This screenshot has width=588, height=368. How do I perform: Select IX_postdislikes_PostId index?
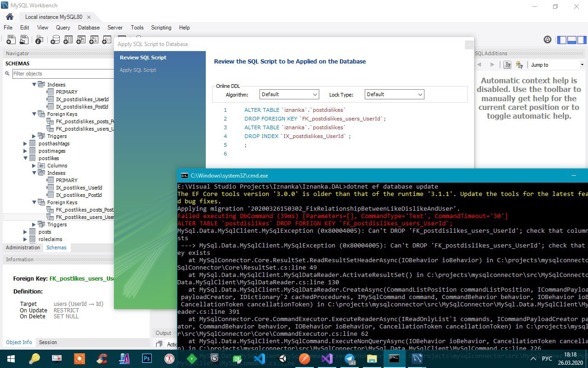point(82,107)
